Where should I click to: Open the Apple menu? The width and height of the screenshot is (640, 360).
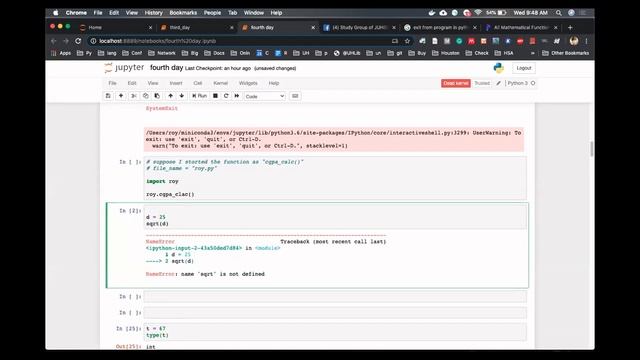coord(56,13)
